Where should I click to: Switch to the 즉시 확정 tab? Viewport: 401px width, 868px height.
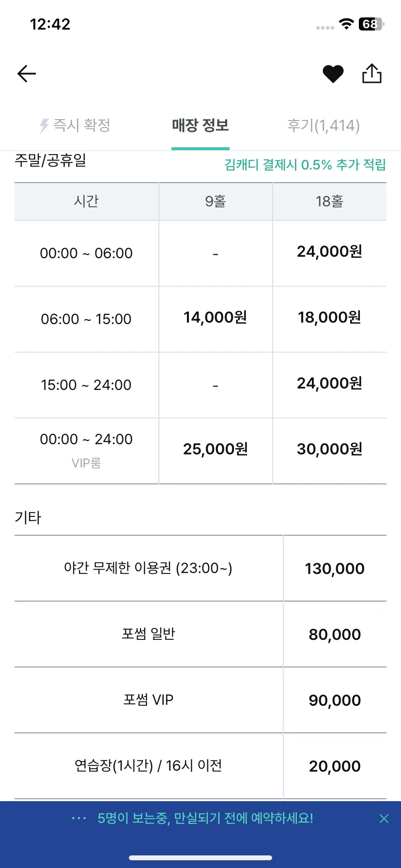click(75, 125)
